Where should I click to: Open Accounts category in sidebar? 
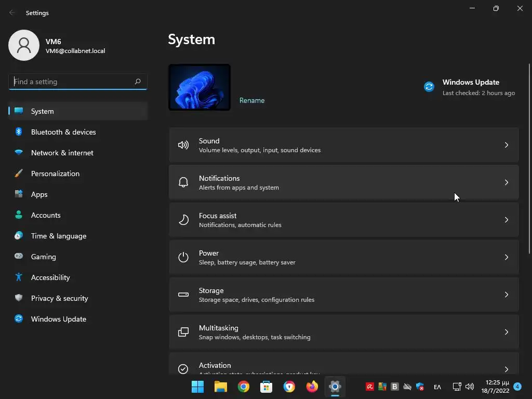coord(78,215)
